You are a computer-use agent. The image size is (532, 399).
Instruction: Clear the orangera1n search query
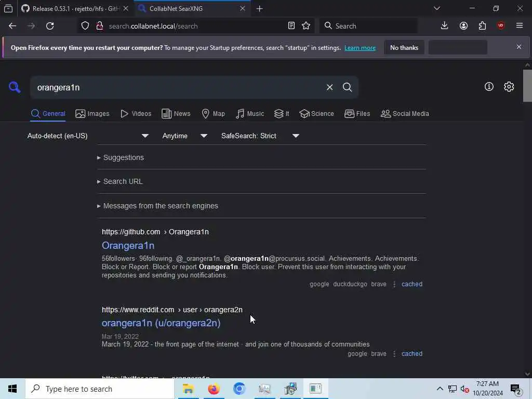[x=329, y=87]
